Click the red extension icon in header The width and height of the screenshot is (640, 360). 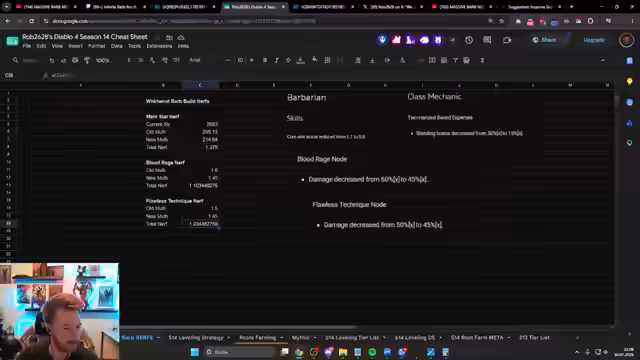396,40
